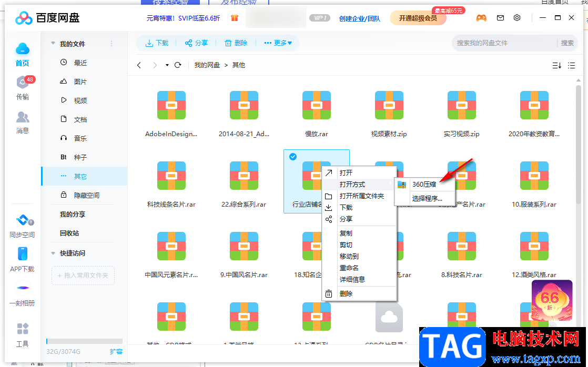Collapse the 快捷访问 section
Screen dimensions: 588x367
(53, 253)
